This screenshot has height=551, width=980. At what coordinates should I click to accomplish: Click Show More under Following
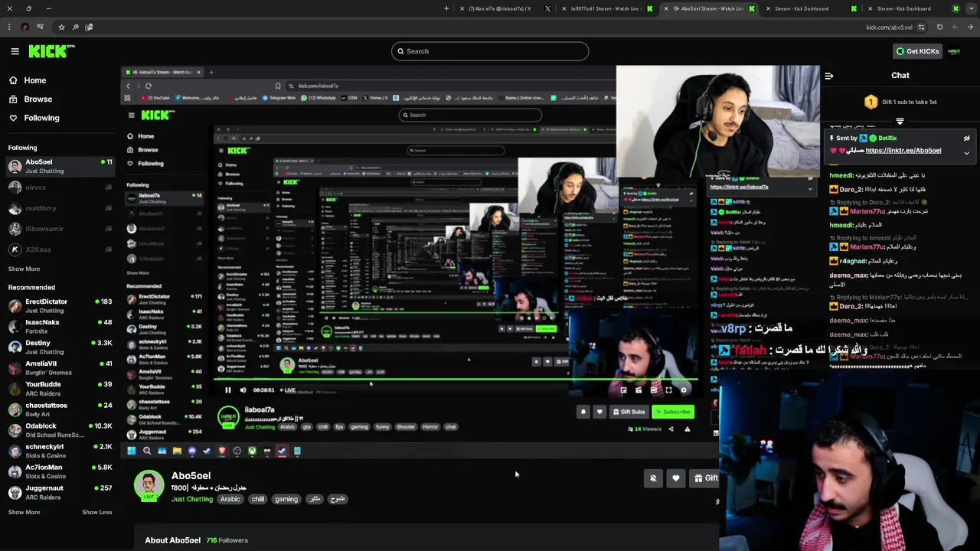click(x=24, y=269)
